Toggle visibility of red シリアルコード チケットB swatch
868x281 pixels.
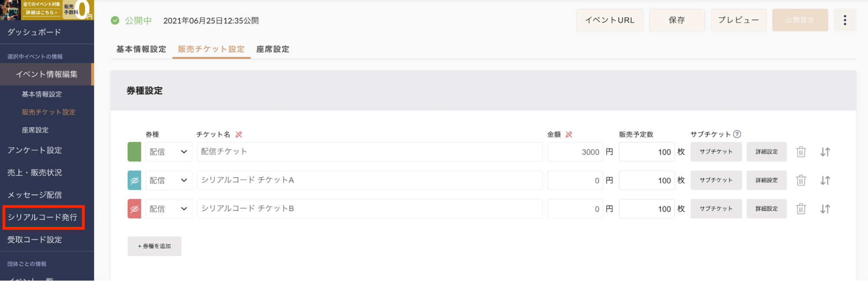(x=134, y=209)
